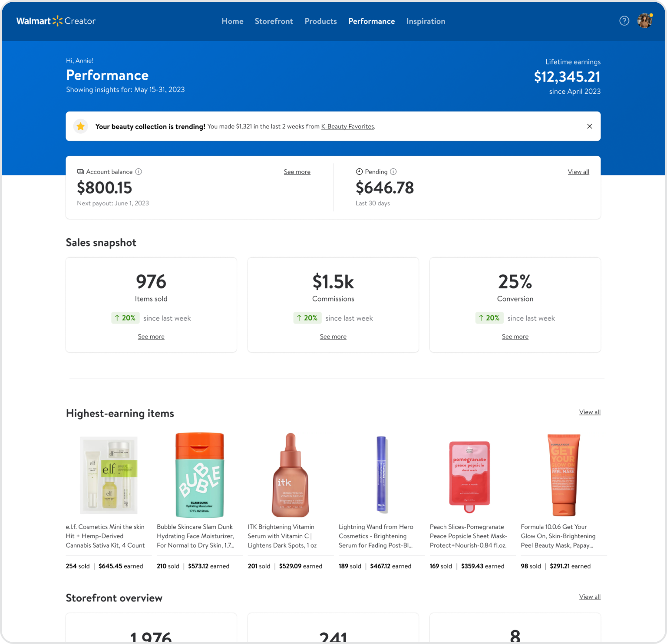The height and width of the screenshot is (644, 667).
Task: Click the Peach Slices-Pomegranate mask title
Action: click(x=469, y=536)
